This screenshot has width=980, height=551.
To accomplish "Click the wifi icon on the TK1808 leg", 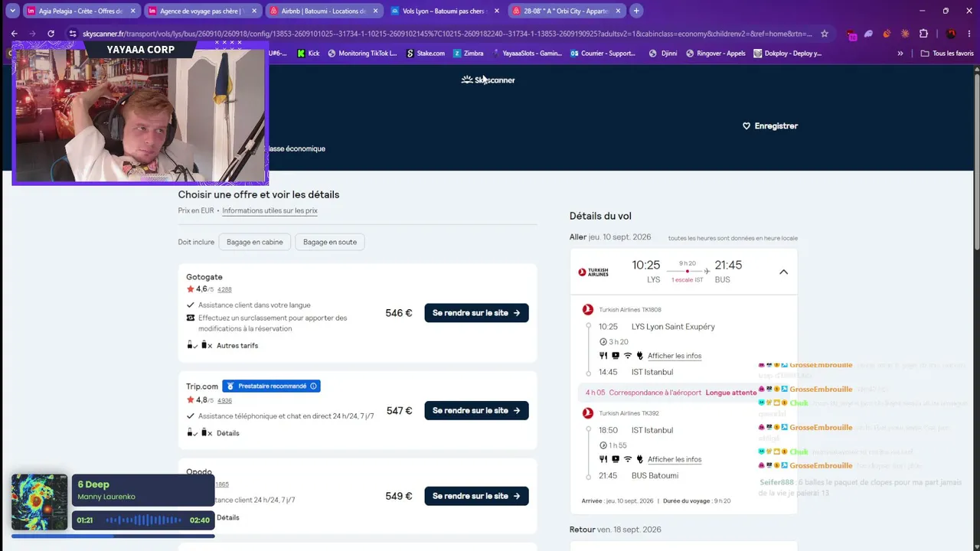I will [x=628, y=356].
